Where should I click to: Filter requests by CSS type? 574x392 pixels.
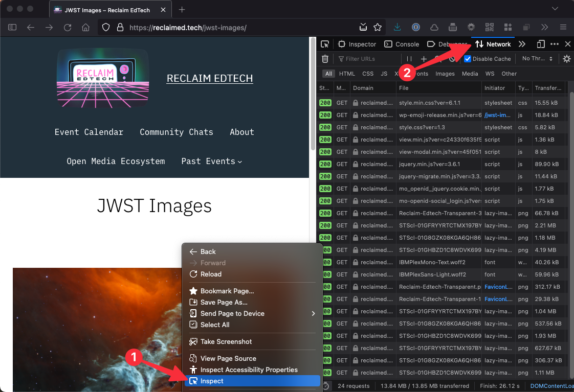368,74
